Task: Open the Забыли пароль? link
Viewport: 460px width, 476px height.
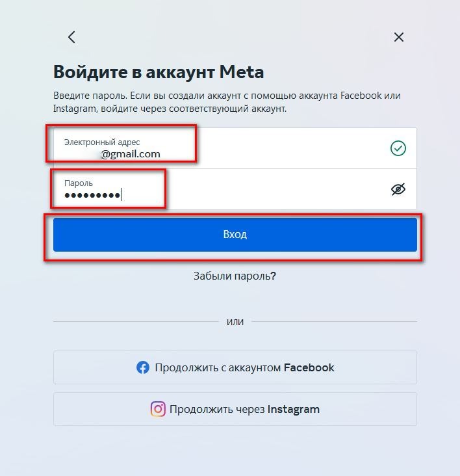Action: click(235, 276)
